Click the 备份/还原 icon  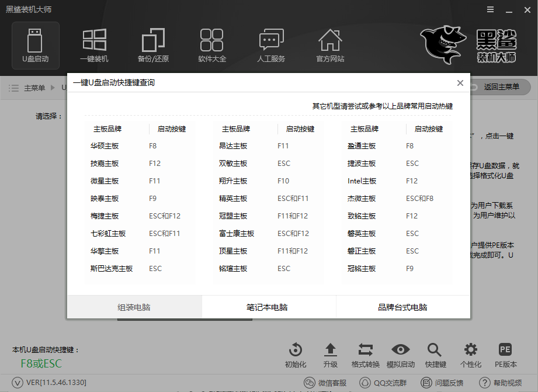click(153, 46)
